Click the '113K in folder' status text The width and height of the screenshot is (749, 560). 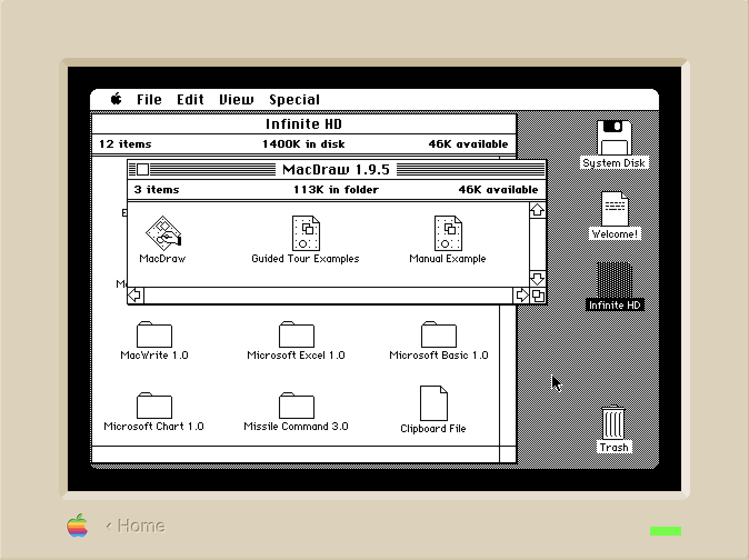coord(336,189)
